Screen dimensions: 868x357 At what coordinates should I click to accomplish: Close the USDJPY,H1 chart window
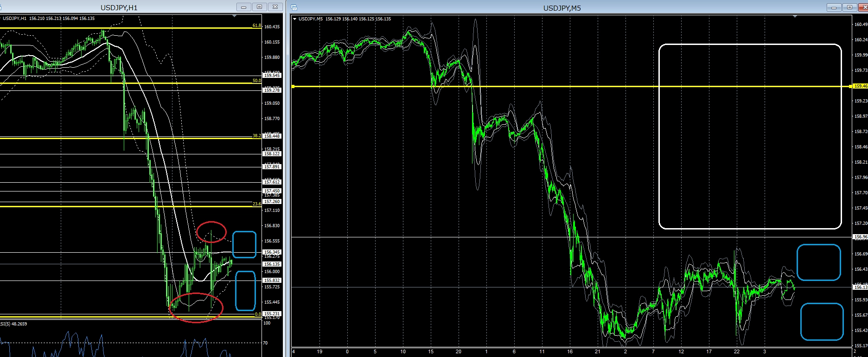pos(275,7)
